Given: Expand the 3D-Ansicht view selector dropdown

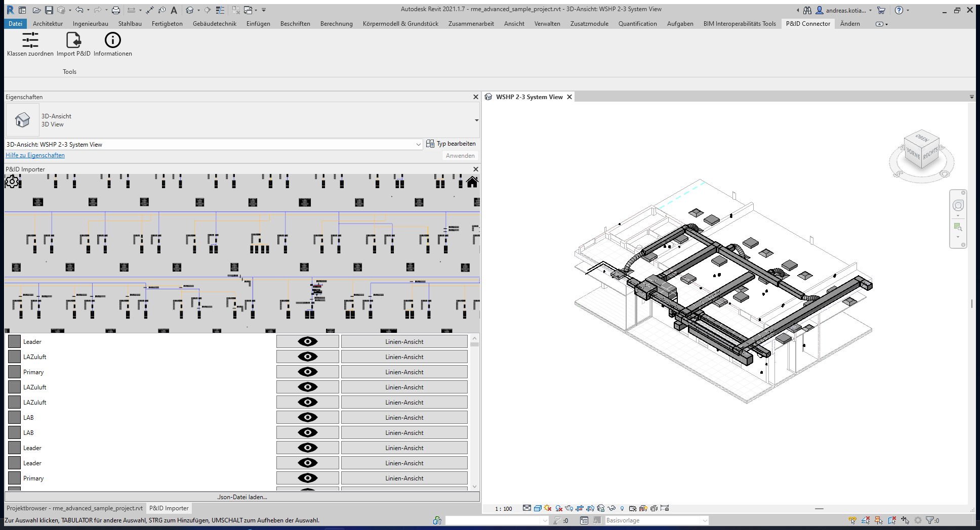Looking at the screenshot, I should (418, 145).
